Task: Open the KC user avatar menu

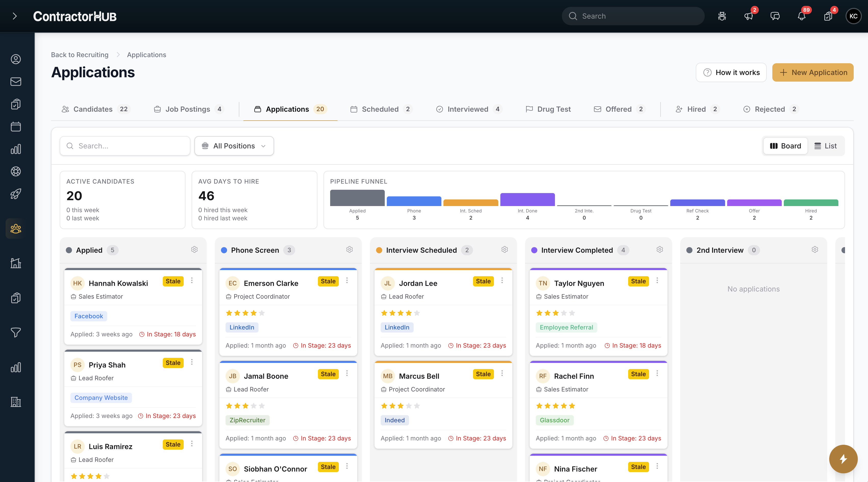Action: [853, 16]
